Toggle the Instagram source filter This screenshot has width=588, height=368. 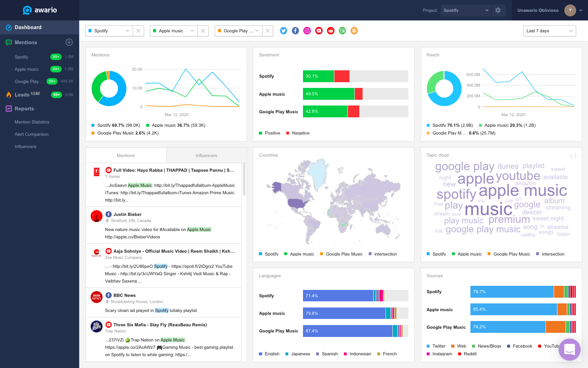pos(307,30)
